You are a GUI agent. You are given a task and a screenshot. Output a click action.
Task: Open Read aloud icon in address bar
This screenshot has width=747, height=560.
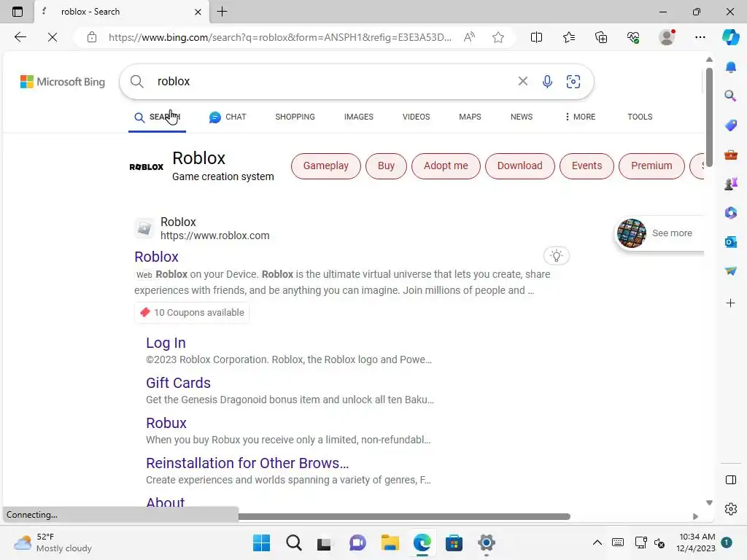(x=469, y=37)
